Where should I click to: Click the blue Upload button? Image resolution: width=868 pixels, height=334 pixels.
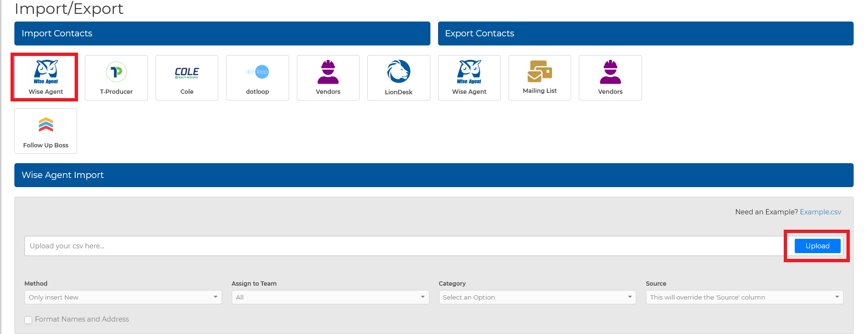point(817,246)
